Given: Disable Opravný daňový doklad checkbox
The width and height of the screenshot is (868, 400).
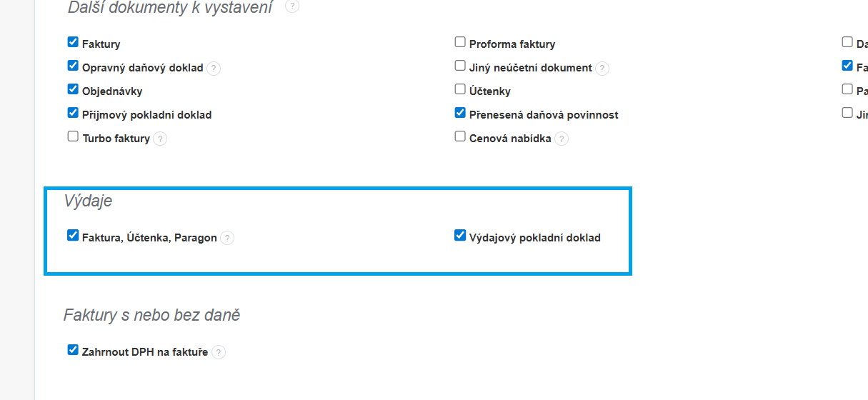Looking at the screenshot, I should coord(73,66).
